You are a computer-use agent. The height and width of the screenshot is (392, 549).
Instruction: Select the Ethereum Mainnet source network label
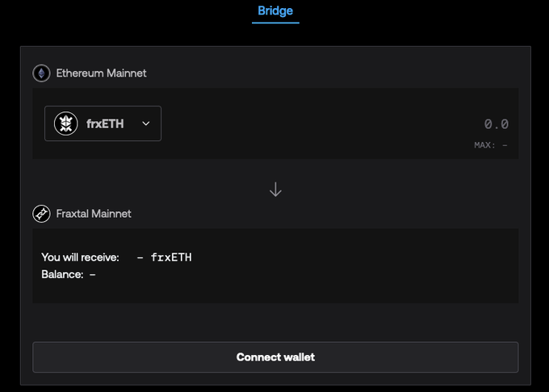(x=101, y=73)
